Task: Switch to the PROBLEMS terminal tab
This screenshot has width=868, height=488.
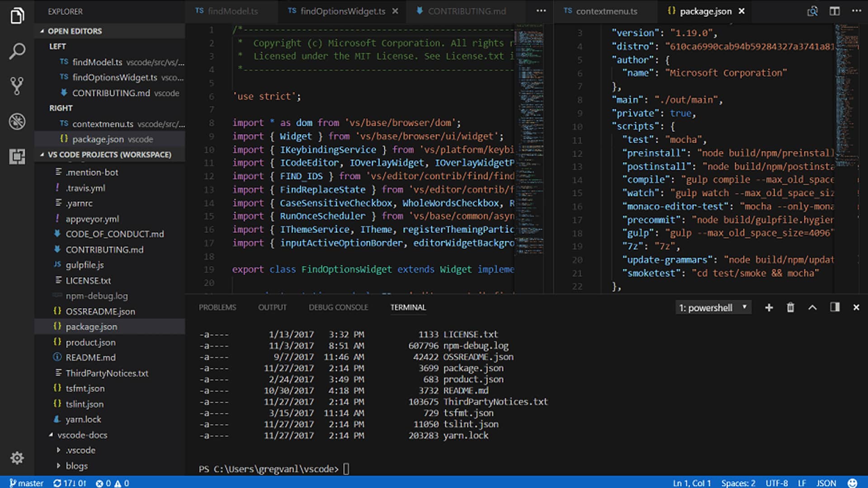Action: coord(217,307)
